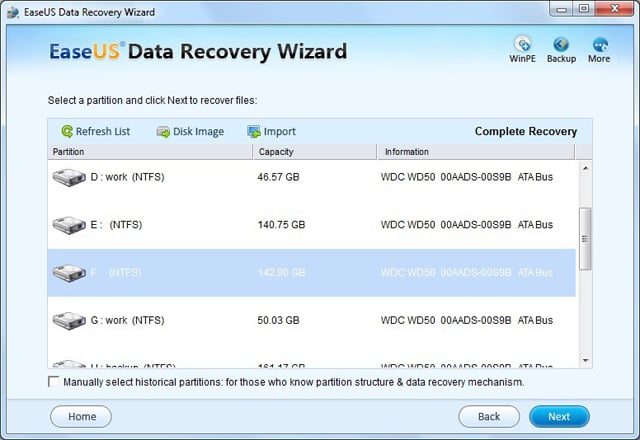Click the 140.75 GB capacity value
This screenshot has height=440, width=640.
(281, 225)
